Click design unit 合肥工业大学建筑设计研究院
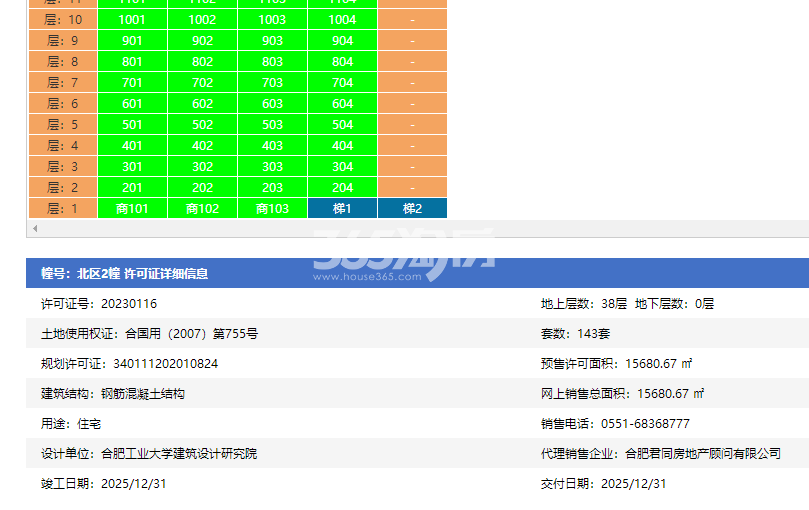The width and height of the screenshot is (809, 510). pyautogui.click(x=179, y=454)
